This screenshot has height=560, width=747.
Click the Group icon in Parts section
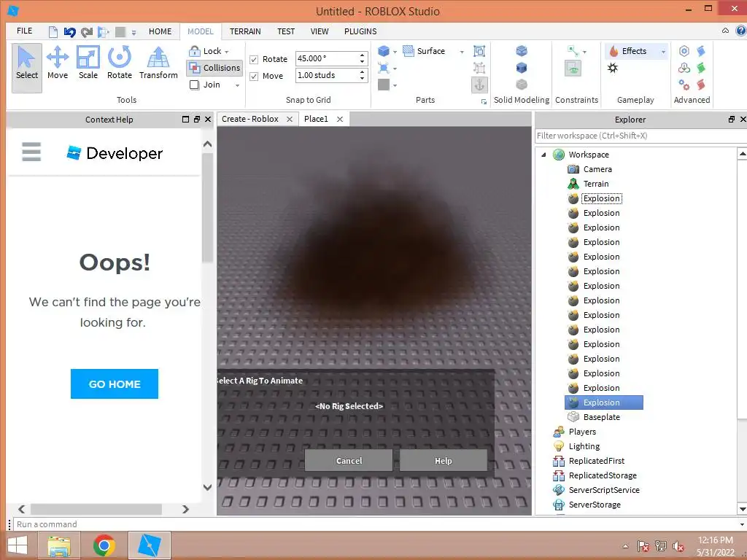479,51
